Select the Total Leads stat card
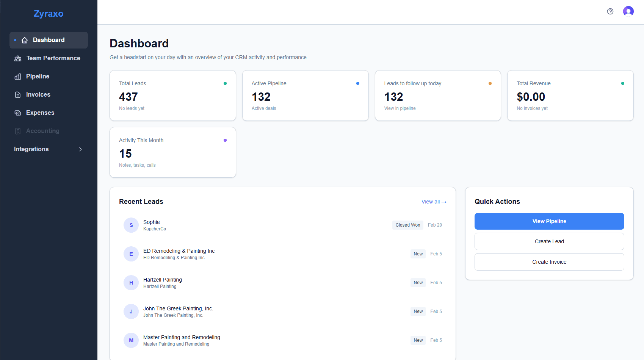Viewport: 644px width, 360px height. click(172, 95)
